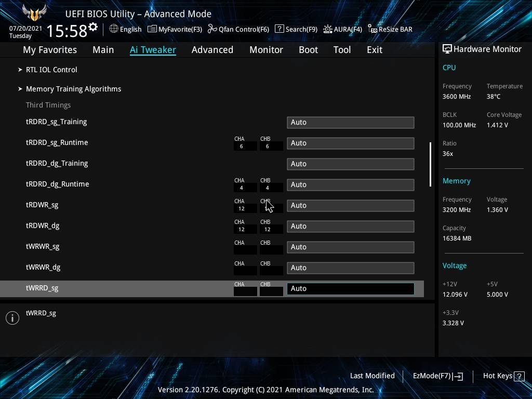
Task: Open the Monitor tab
Action: pos(266,50)
